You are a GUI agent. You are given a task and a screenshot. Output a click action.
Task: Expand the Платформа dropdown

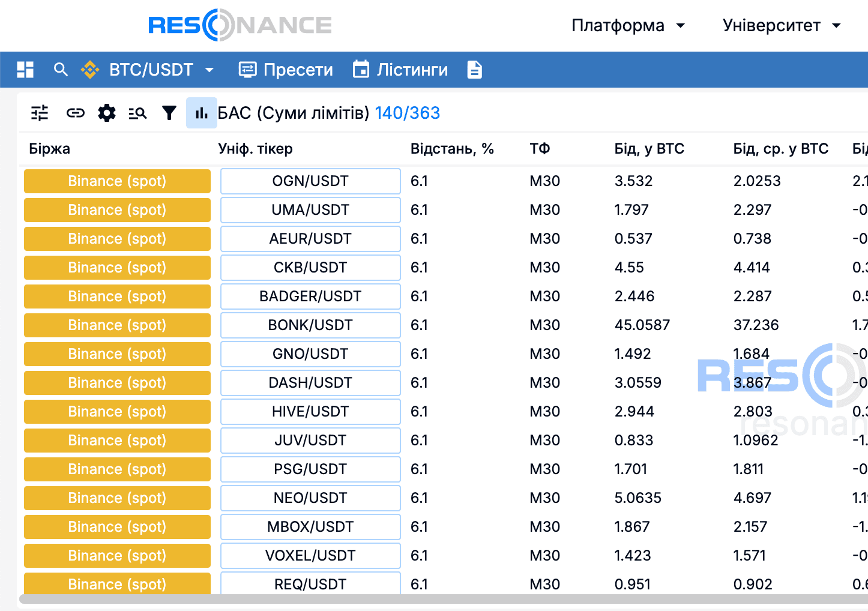click(628, 25)
